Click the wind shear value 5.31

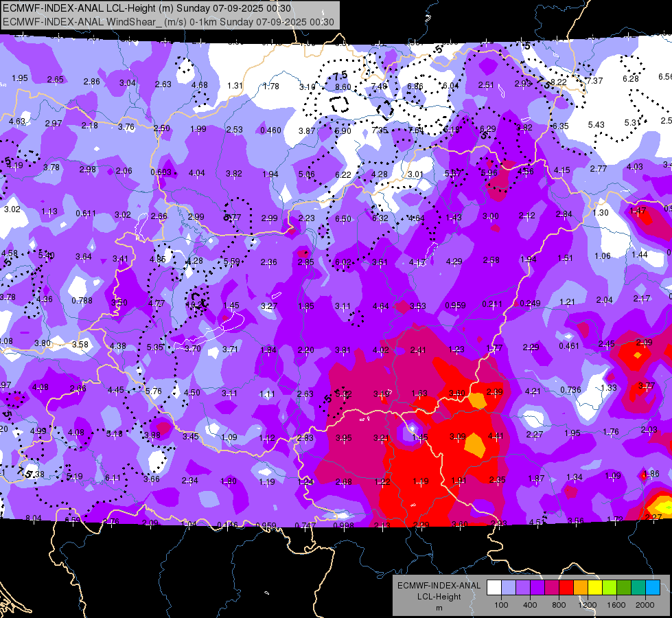tap(632, 123)
